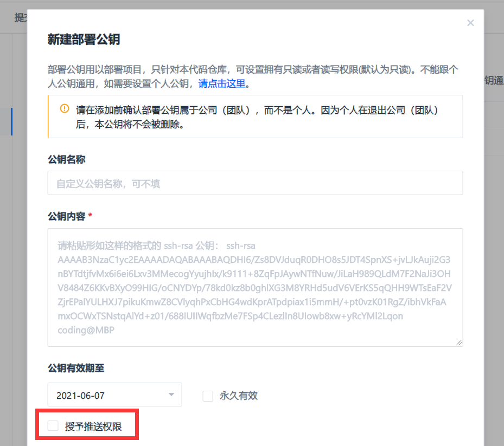
Task: Click the 授予推送权限 label text
Action: [93, 426]
